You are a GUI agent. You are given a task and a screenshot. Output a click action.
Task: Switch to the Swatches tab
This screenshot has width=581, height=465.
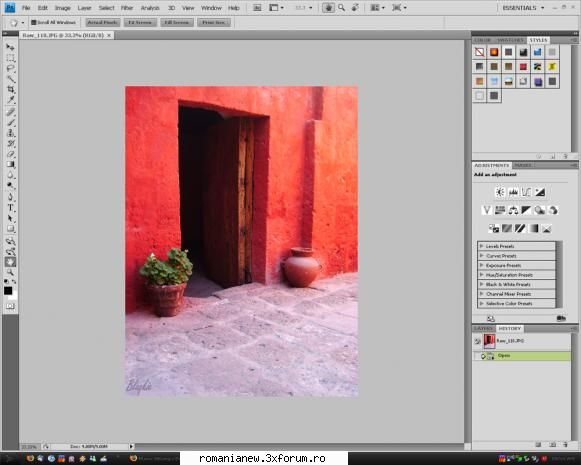[x=510, y=40]
